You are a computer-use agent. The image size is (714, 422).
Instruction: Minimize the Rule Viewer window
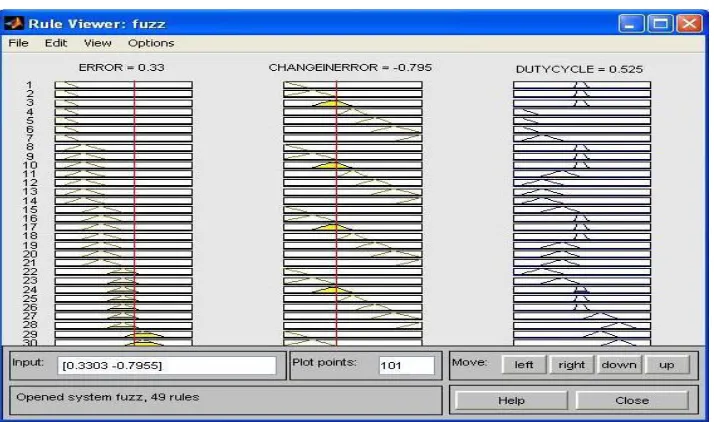(x=631, y=23)
